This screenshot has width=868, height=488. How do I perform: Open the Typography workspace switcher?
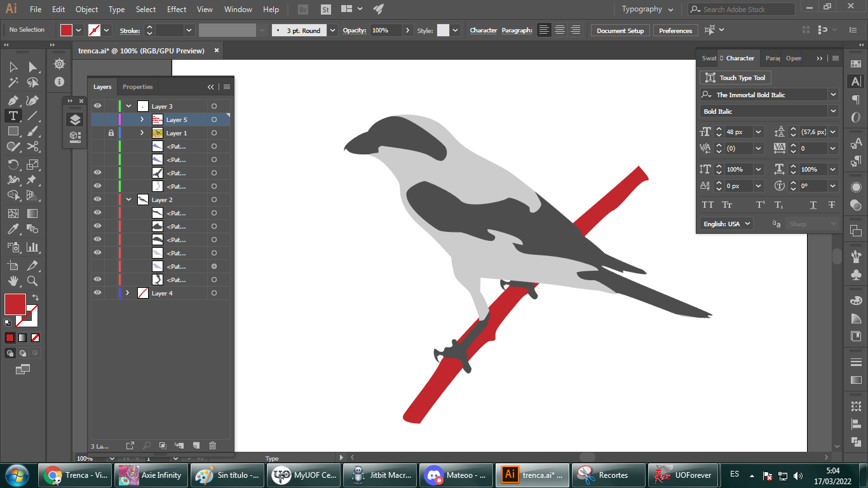tap(647, 9)
